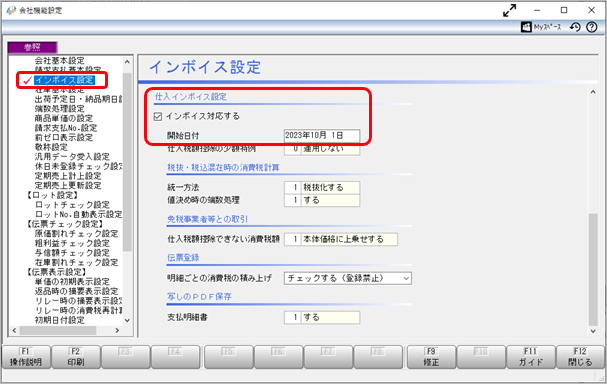The height and width of the screenshot is (384, 607).
Task: Select 前ゼロ表示設定 in the tree
Action: pyautogui.click(x=63, y=137)
